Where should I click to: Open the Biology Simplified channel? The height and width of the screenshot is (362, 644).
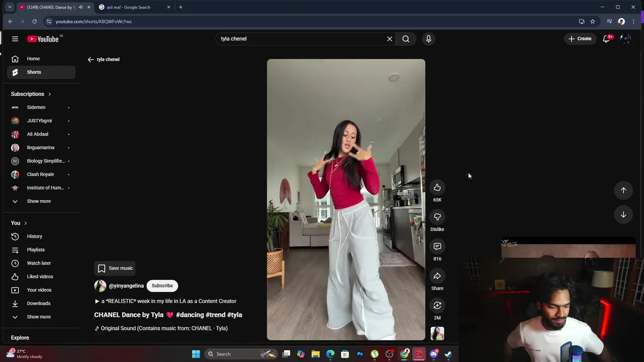pos(41,161)
